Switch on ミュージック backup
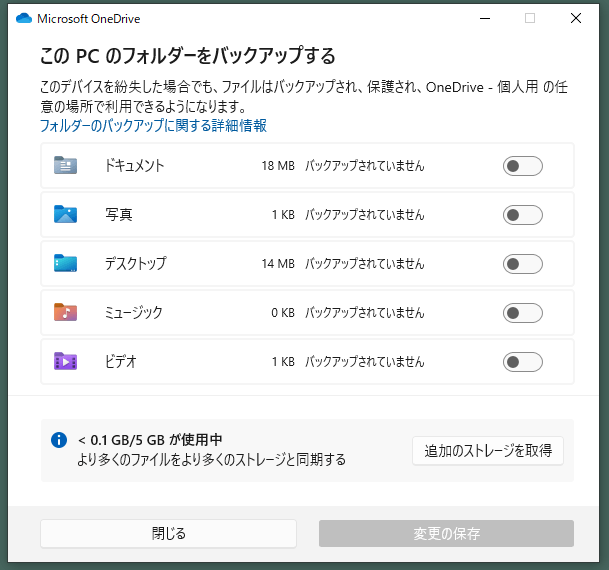This screenshot has height=570, width=609. pyautogui.click(x=522, y=313)
